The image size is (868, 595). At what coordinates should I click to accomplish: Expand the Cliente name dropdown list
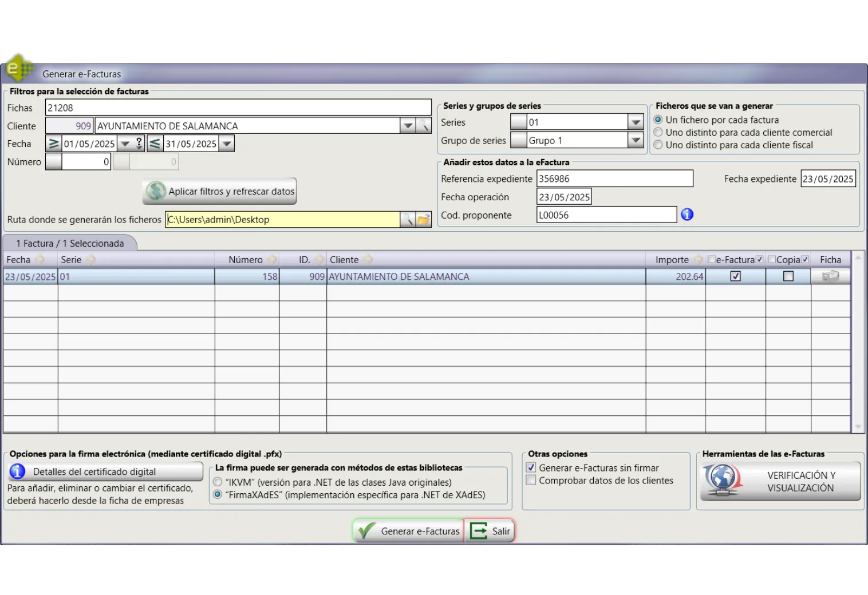(x=407, y=126)
